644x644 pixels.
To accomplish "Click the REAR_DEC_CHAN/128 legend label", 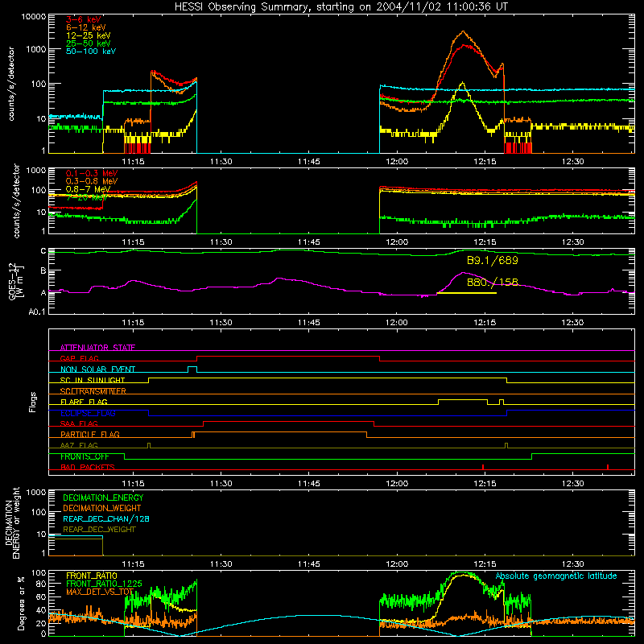I will pyautogui.click(x=106, y=518).
